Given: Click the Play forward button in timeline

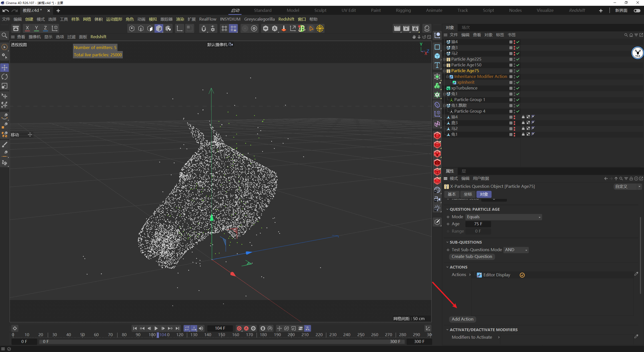Looking at the screenshot, I should pos(156,328).
